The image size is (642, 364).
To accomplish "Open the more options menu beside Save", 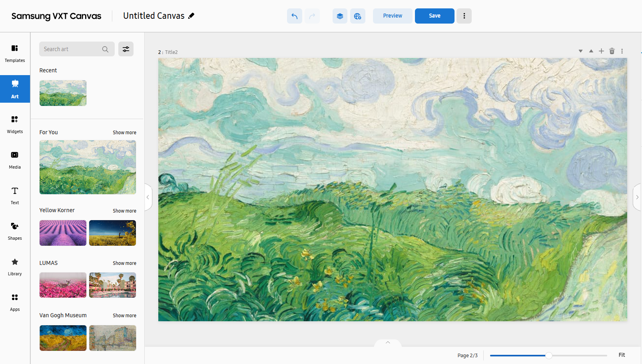I will 464,16.
